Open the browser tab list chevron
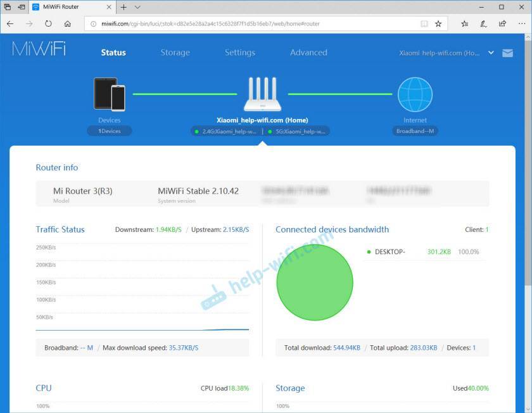This screenshot has height=413, width=532. click(137, 7)
